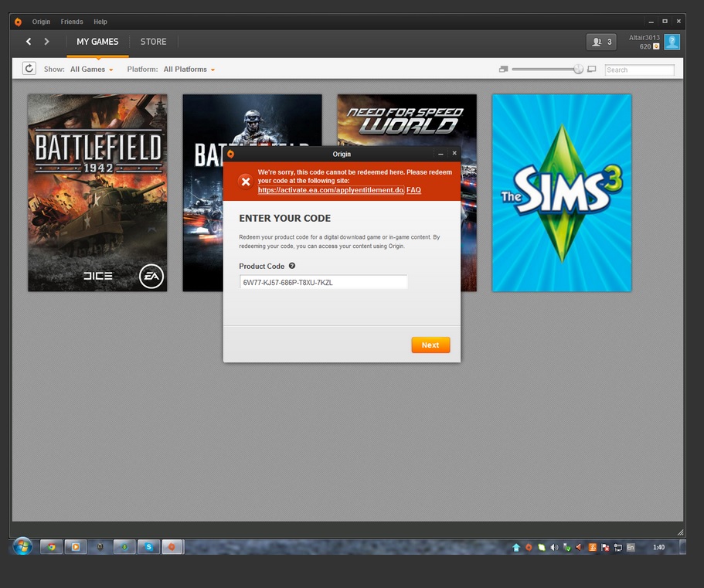This screenshot has height=588, width=704.
Task: Click the Origin taskbar button
Action: pos(172,547)
